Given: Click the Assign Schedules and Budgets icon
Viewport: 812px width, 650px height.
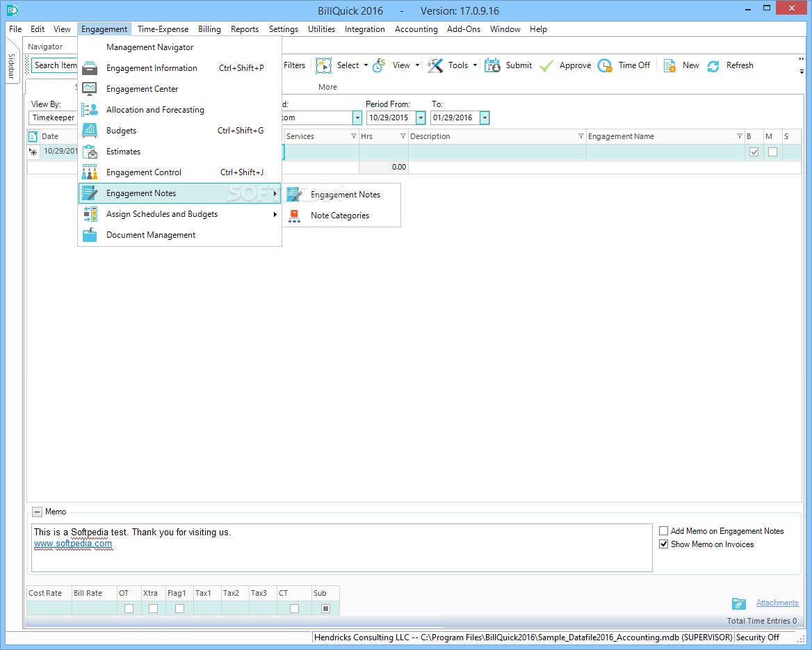Looking at the screenshot, I should pyautogui.click(x=90, y=214).
